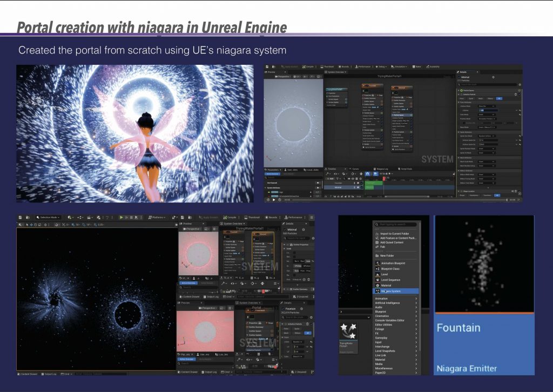Click the Bake button in Niagara toolbar

416,66
